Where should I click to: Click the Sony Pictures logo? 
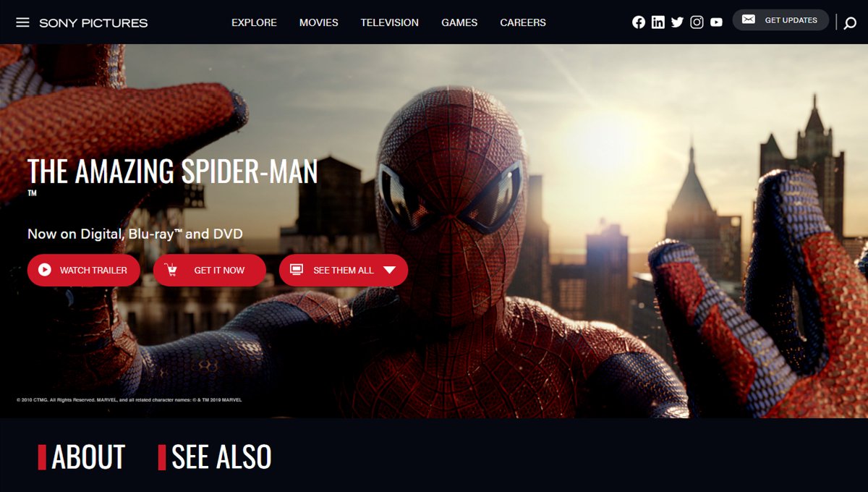point(93,23)
